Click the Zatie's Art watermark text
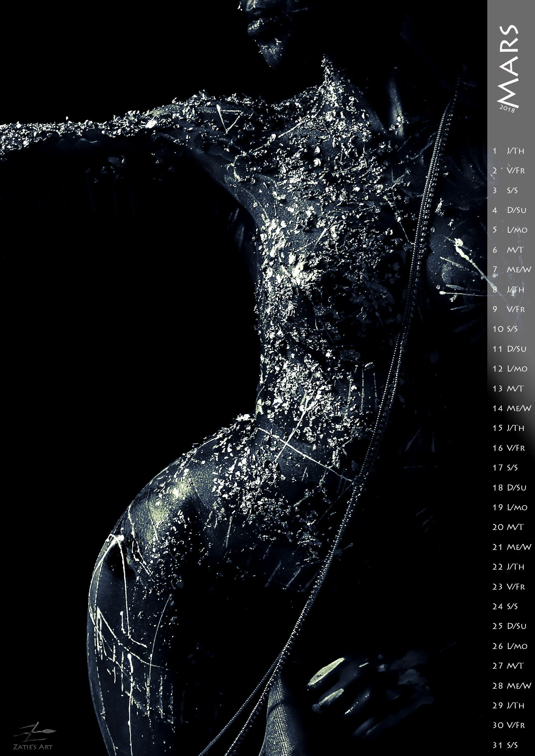Viewport: 535px width, 756px height. [33, 746]
